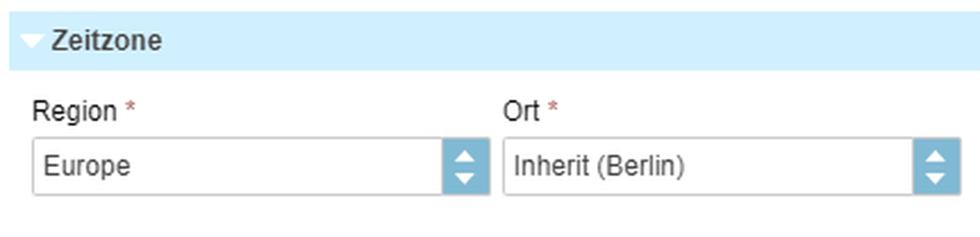Select the "Europe" value text
This screenshot has height=237, width=980.
[87, 166]
